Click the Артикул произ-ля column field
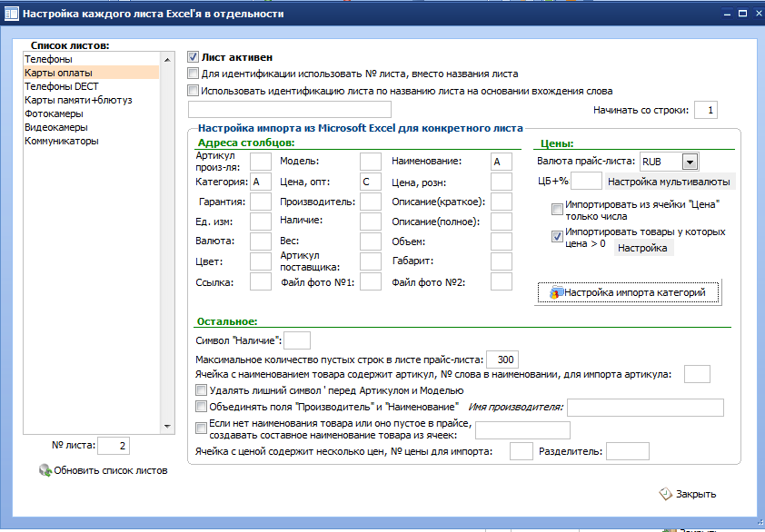 point(261,162)
